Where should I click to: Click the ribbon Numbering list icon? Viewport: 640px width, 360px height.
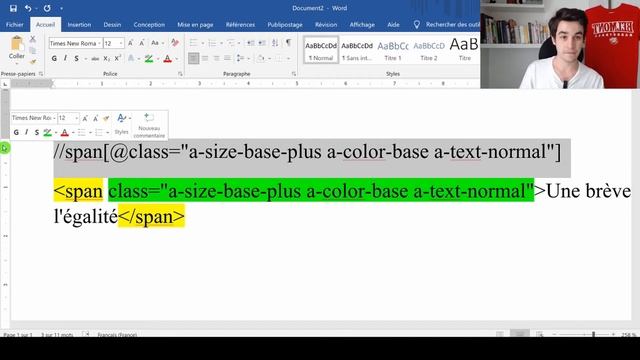tap(212, 43)
